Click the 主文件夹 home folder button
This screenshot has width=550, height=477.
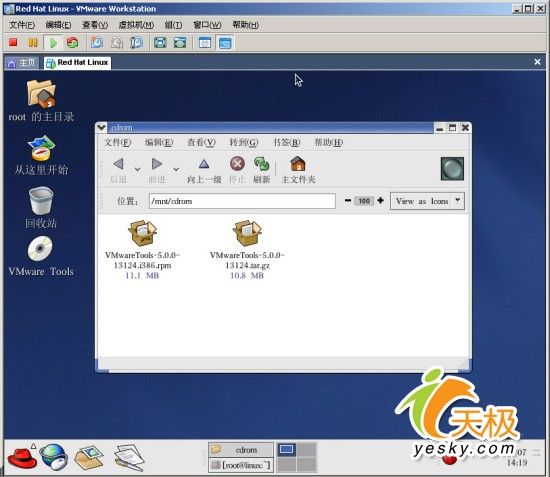(298, 170)
